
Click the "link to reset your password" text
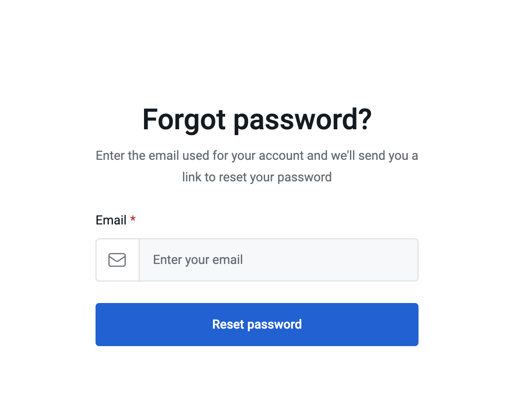click(257, 177)
